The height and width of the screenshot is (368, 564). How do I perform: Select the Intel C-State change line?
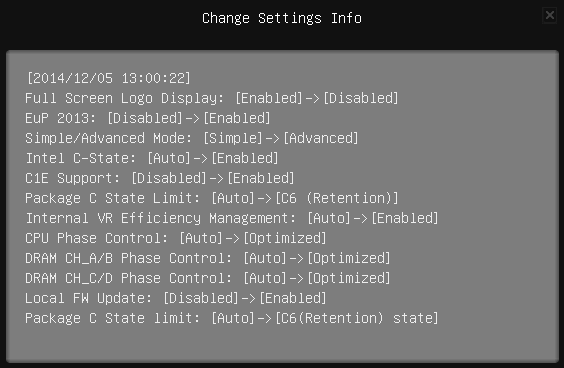152,158
